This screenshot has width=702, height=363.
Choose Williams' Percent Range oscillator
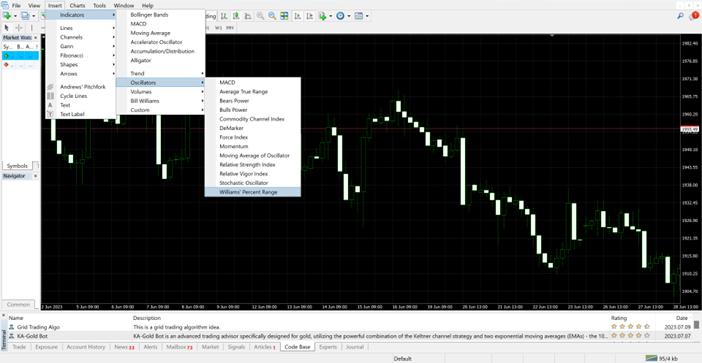pos(253,192)
